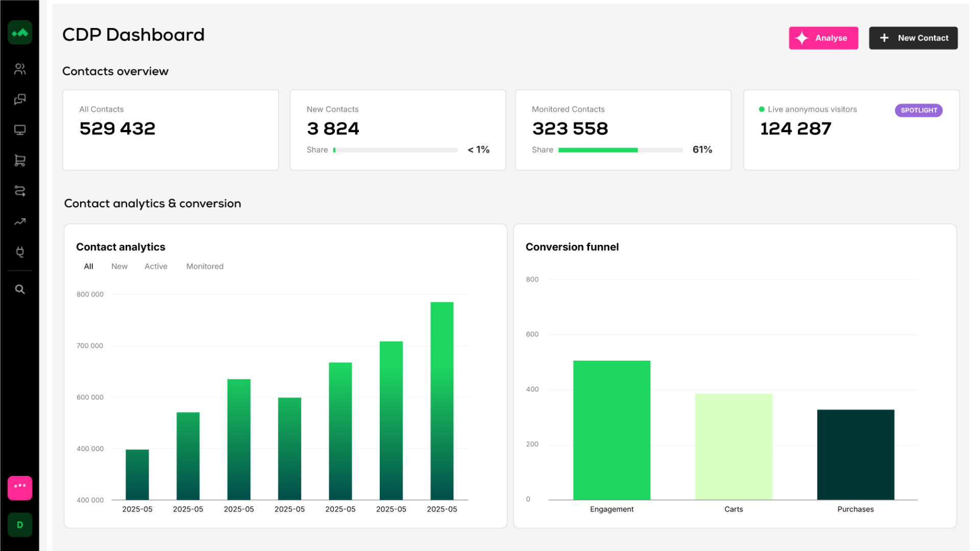Open the contacts people icon in sidebar
Image resolution: width=980 pixels, height=551 pixels.
[20, 69]
